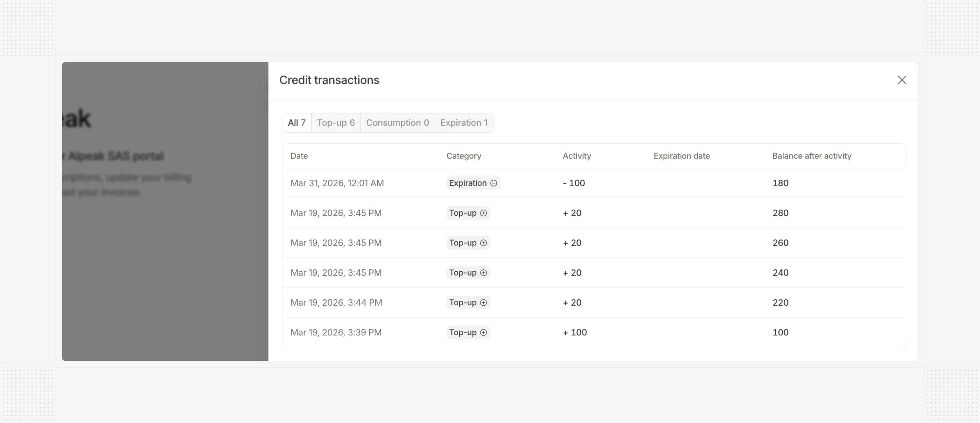Select the All 7 tab
The height and width of the screenshot is (423, 980).
297,123
